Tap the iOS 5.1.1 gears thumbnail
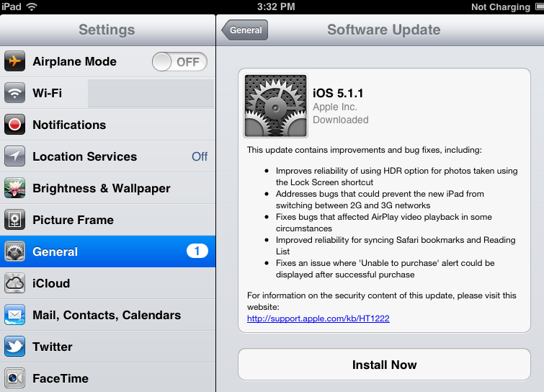Image resolution: width=544 pixels, height=392 pixels. (275, 105)
